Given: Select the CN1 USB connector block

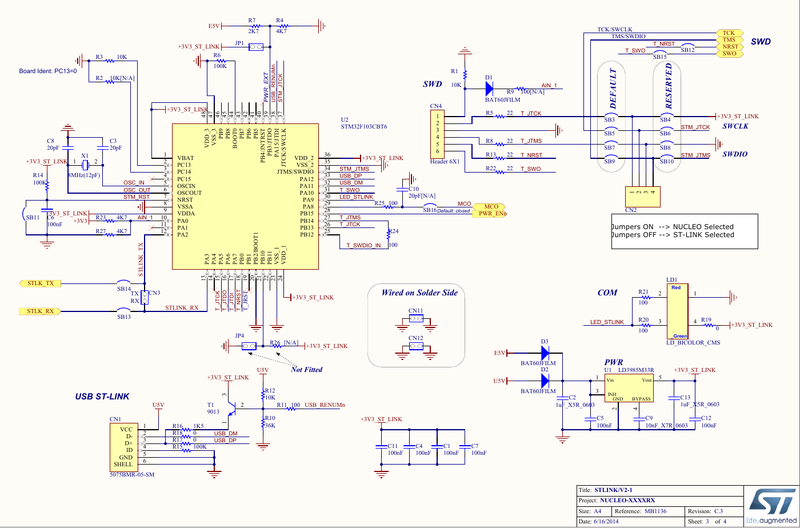Looking at the screenshot, I should [x=123, y=447].
